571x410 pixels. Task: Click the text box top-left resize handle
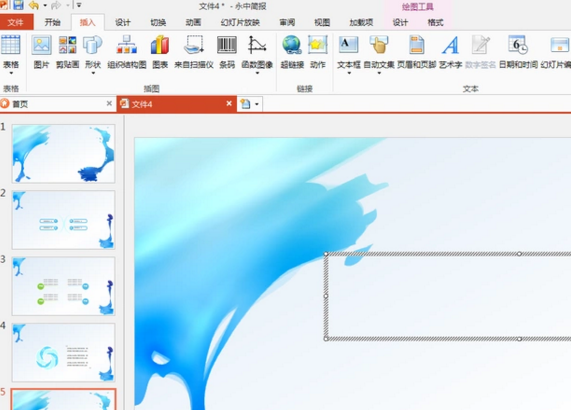326,254
